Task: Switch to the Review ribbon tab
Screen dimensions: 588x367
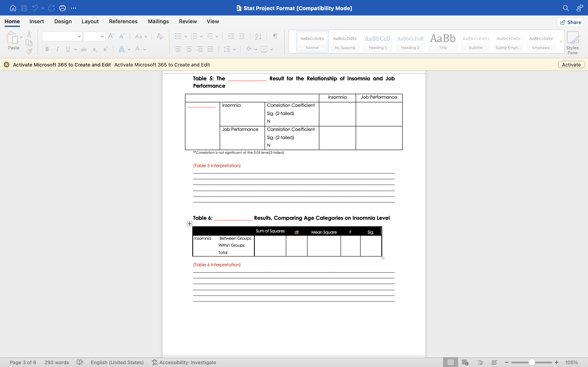Action: pos(188,21)
